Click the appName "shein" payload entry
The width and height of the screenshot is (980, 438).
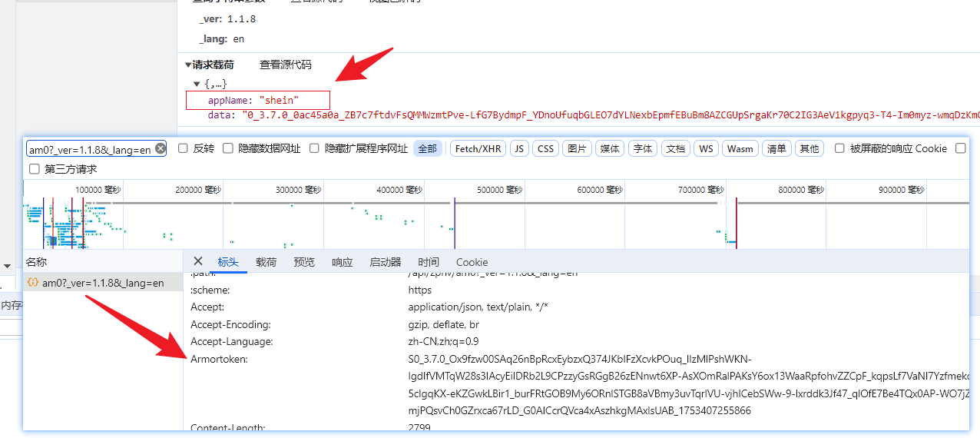(x=253, y=100)
